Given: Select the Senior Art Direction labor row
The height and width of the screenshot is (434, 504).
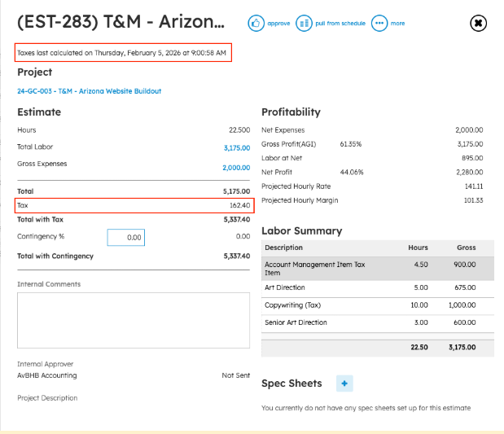Looking at the screenshot, I should pyautogui.click(x=378, y=322).
